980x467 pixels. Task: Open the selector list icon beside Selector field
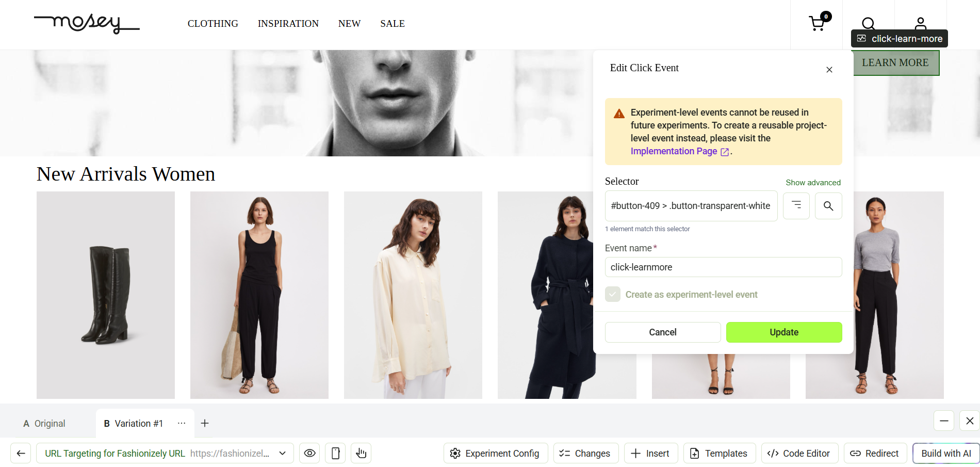[796, 206]
